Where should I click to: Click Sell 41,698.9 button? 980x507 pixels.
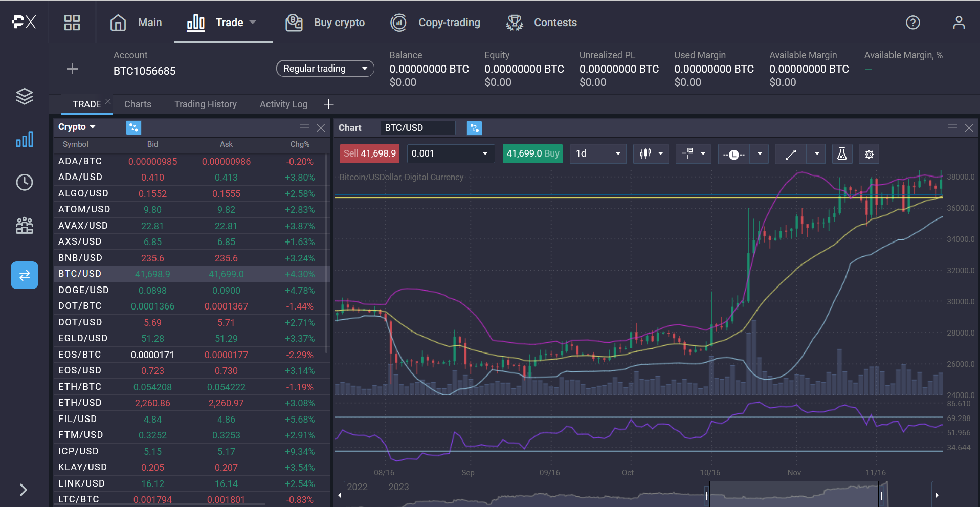coord(369,153)
